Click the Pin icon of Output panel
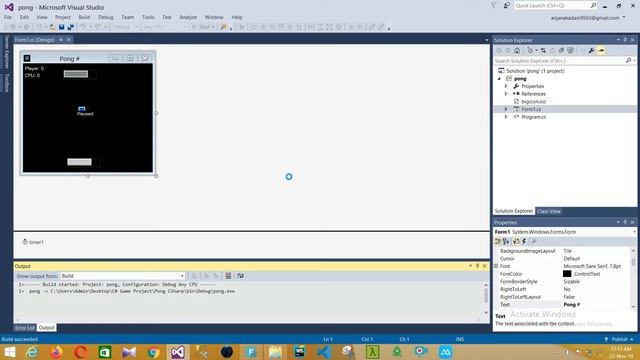 [x=478, y=266]
